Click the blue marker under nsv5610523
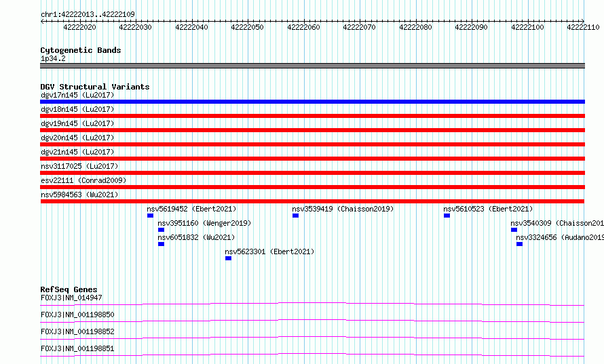The image size is (604, 364). [x=447, y=216]
